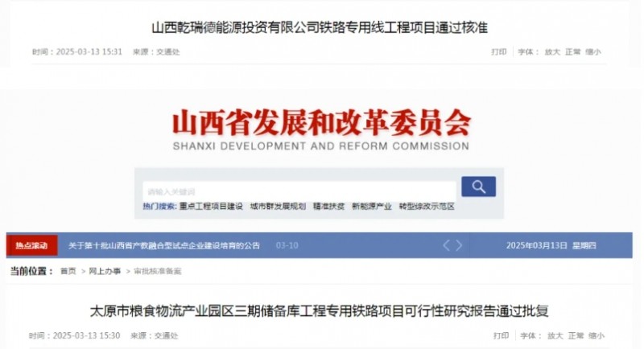Open hot search 精准扶贫
644x349 pixels.
tap(328, 207)
